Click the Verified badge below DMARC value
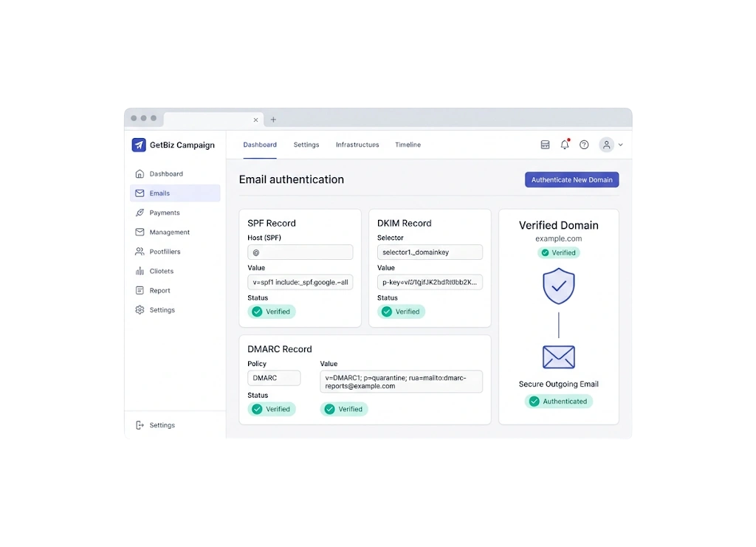 (344, 409)
